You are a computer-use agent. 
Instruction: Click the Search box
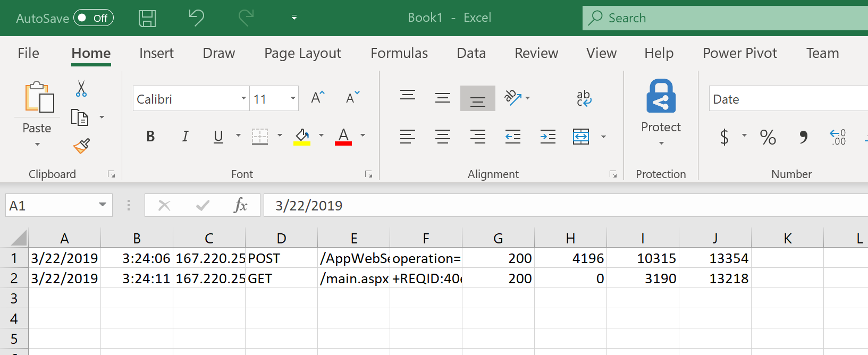coord(725,18)
